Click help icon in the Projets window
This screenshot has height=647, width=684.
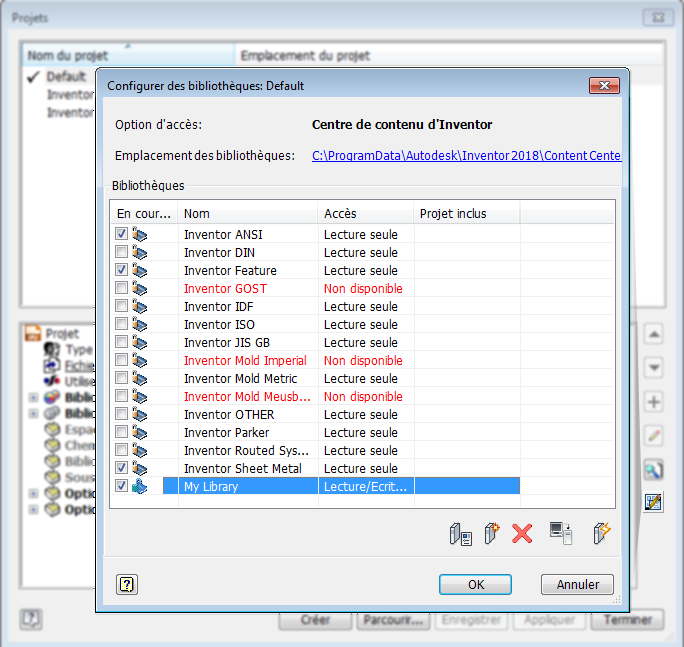tap(31, 619)
